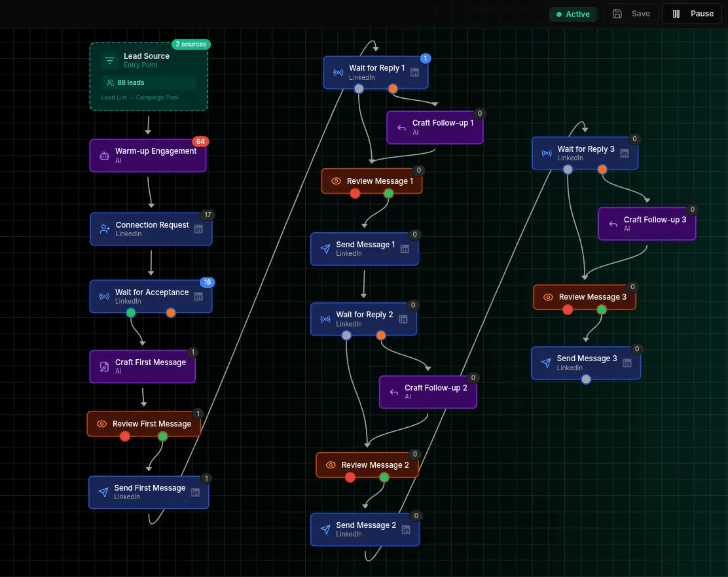
Task: Click LinkedIn logo on Send Message 3
Action: tap(627, 363)
